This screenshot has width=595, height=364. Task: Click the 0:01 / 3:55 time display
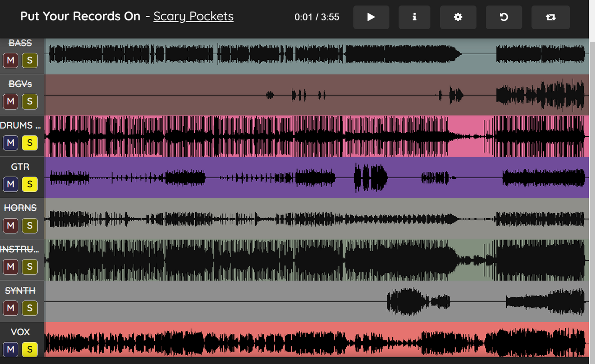click(x=317, y=17)
